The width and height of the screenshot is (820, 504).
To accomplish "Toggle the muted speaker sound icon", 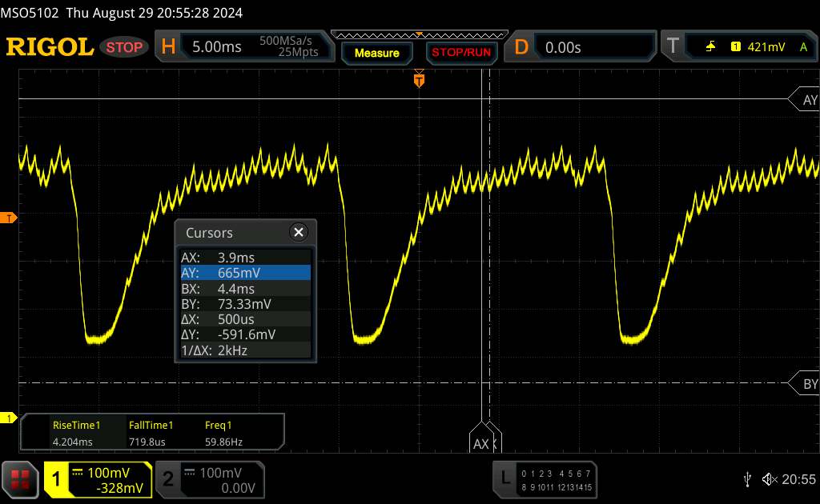I will coord(770,479).
